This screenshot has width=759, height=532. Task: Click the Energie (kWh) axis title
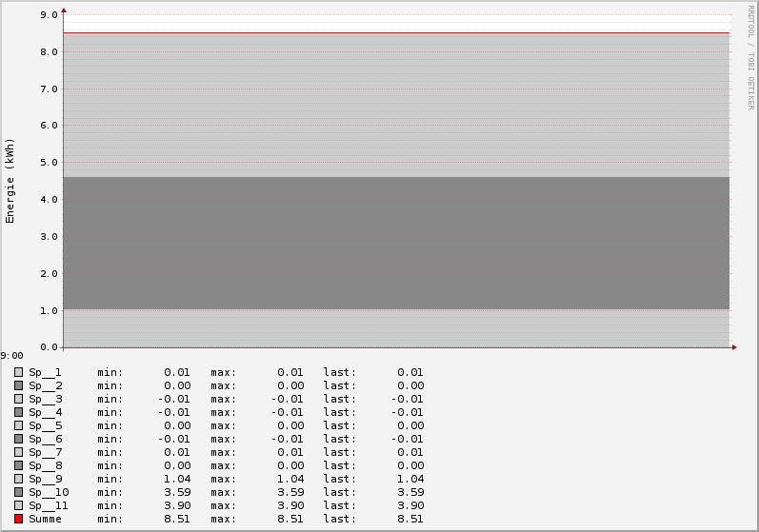10,180
